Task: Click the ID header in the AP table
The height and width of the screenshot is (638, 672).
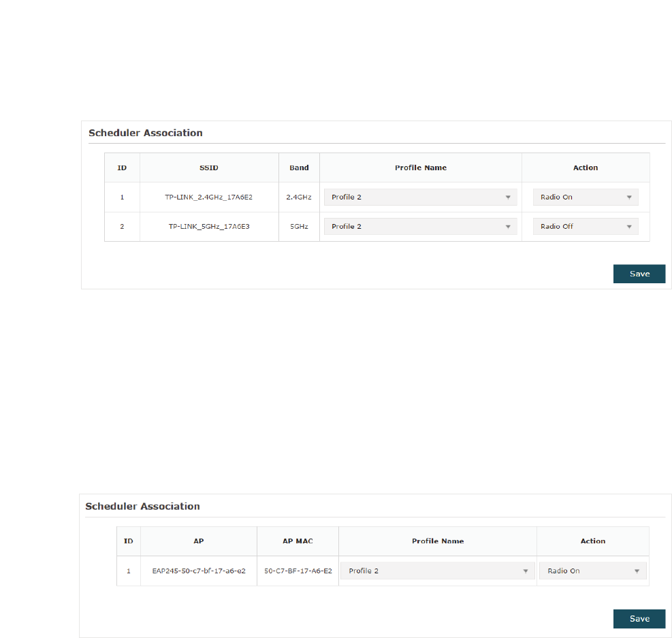Action: coord(129,541)
